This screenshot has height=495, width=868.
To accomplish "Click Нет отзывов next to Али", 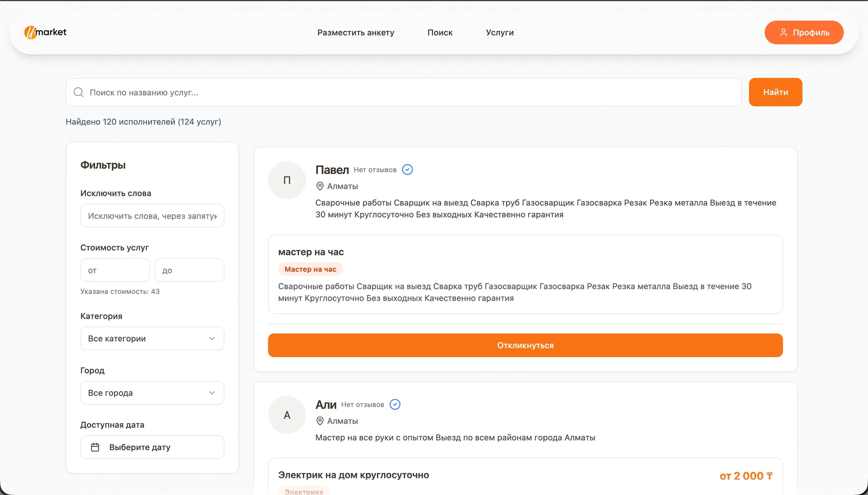I will [362, 405].
